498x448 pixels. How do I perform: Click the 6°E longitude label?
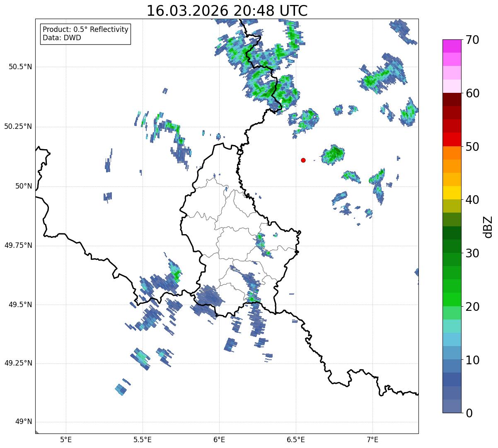coord(219,440)
